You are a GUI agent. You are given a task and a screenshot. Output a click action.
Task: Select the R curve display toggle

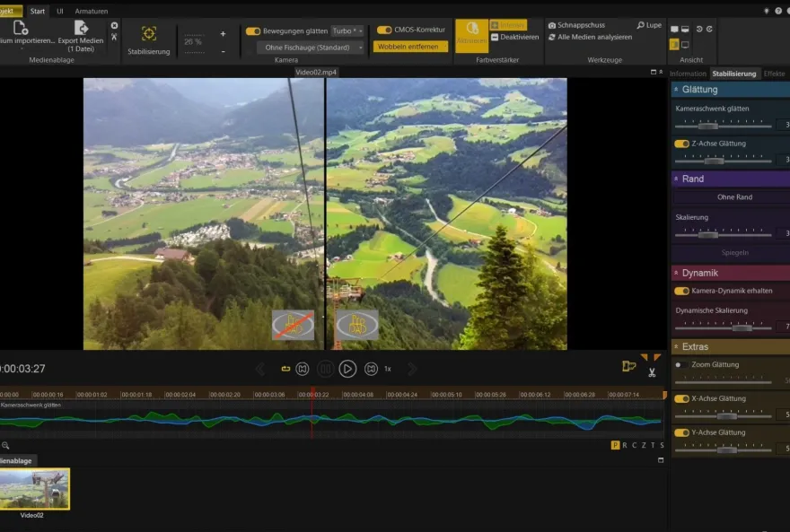pos(625,445)
